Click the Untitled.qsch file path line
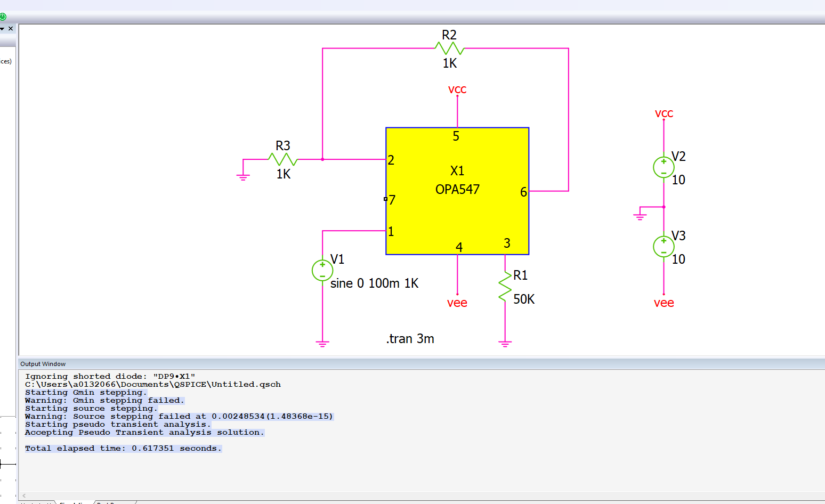The height and width of the screenshot is (504, 825). point(153,384)
